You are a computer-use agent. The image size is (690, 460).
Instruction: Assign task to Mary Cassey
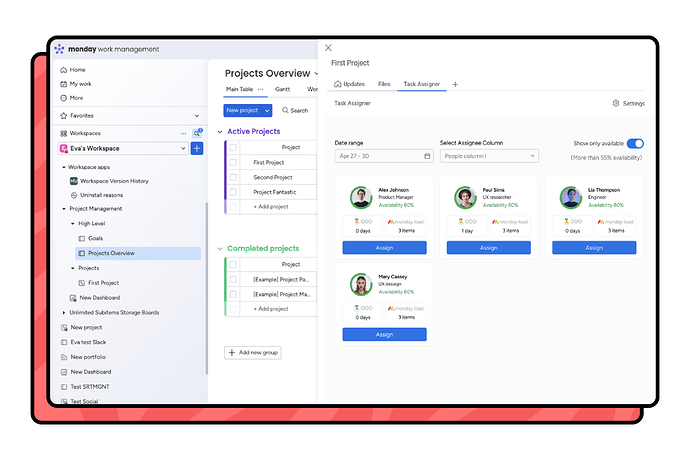point(384,335)
